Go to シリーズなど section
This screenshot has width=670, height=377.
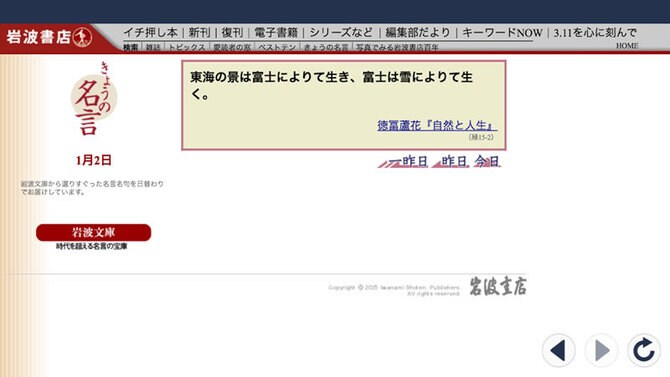point(341,32)
